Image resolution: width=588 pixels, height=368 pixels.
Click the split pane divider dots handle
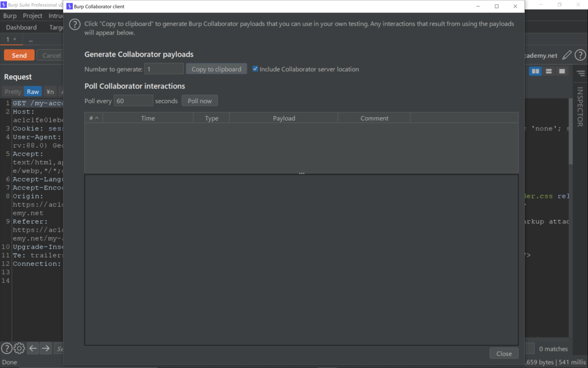pyautogui.click(x=301, y=173)
